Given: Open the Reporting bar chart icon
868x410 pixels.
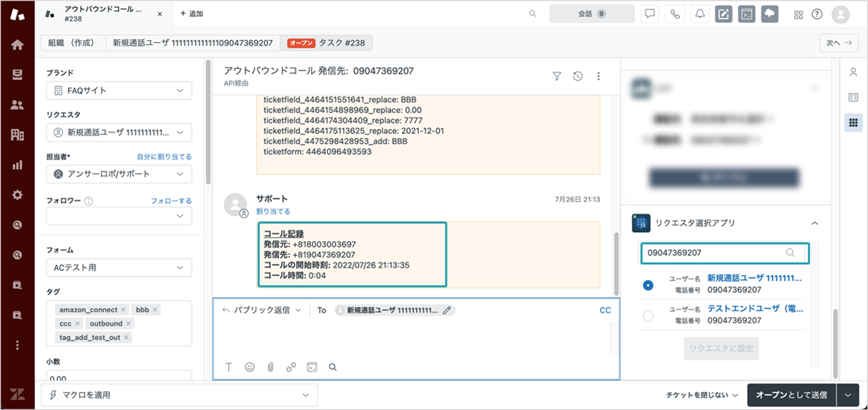Looking at the screenshot, I should pos(17,165).
